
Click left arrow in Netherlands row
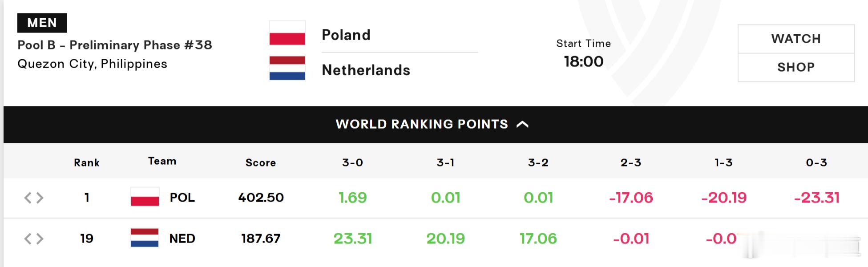(28, 239)
